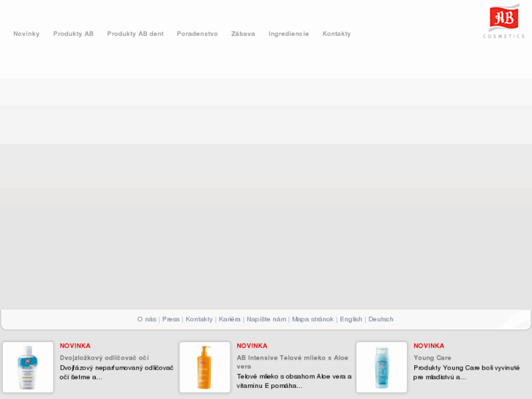The height and width of the screenshot is (399, 532).
Task: Click the orange Aloe vera body milk thumbnail
Action: [x=205, y=368]
